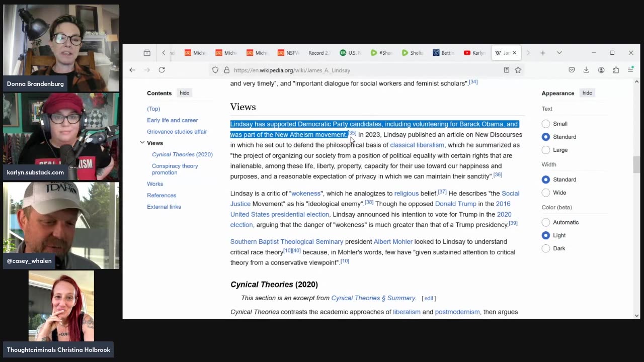Go to References section in contents
Screen dimensions: 644x362
(x=162, y=195)
